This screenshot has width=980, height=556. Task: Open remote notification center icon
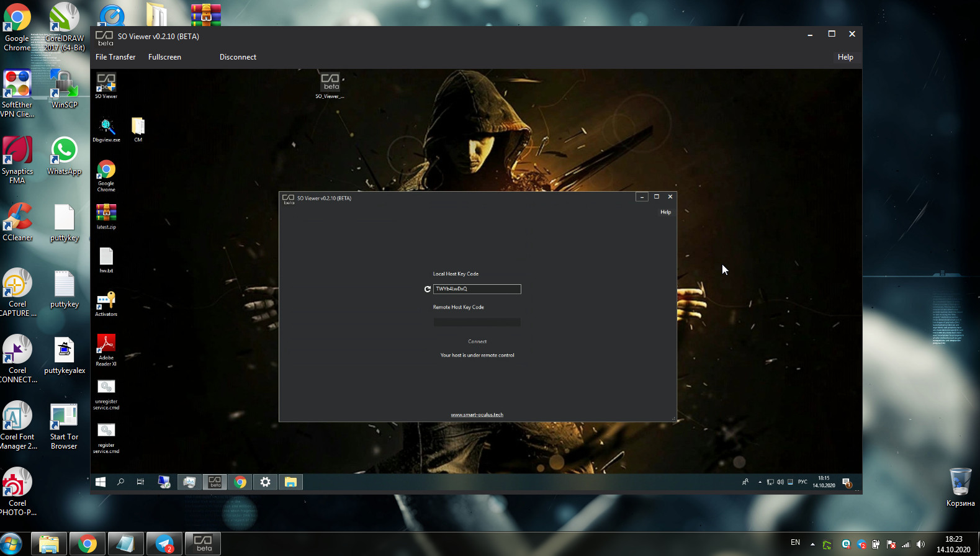click(847, 482)
